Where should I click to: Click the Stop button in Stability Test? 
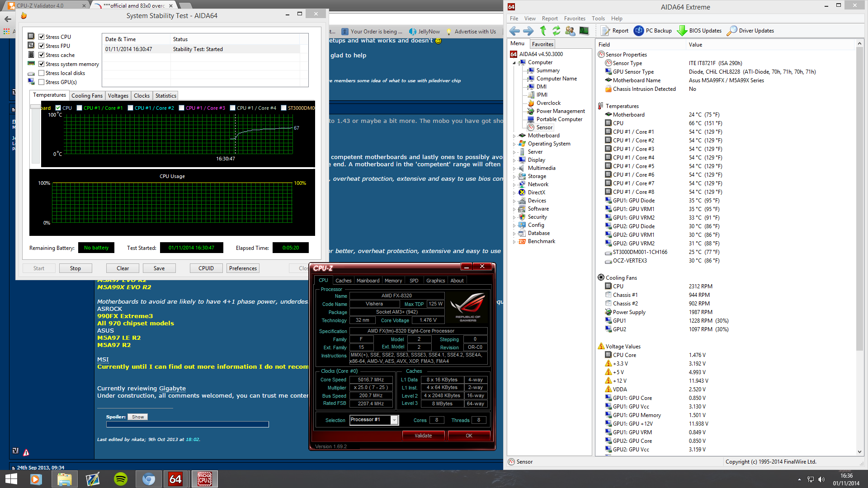point(75,268)
